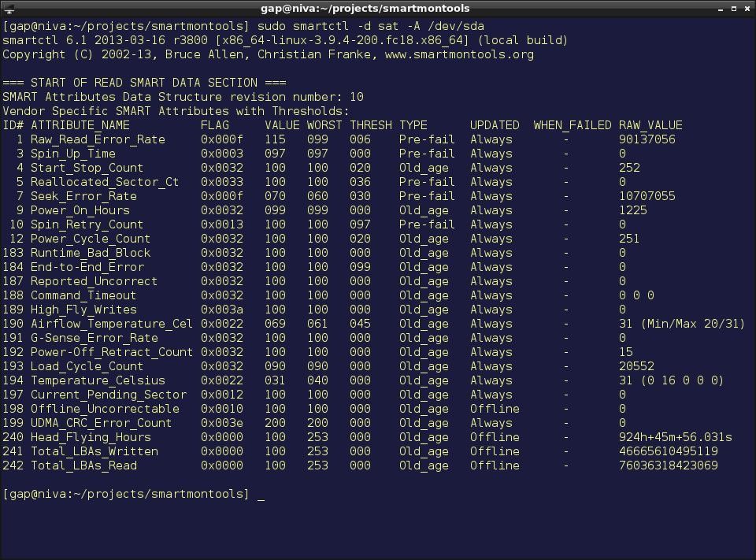Click the Temperature_Celsius attribute row
This screenshot has height=560, width=756.
(363, 380)
